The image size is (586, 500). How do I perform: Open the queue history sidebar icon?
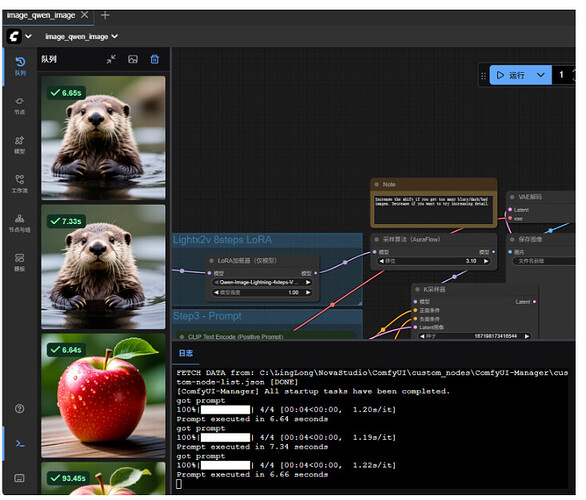(x=20, y=66)
